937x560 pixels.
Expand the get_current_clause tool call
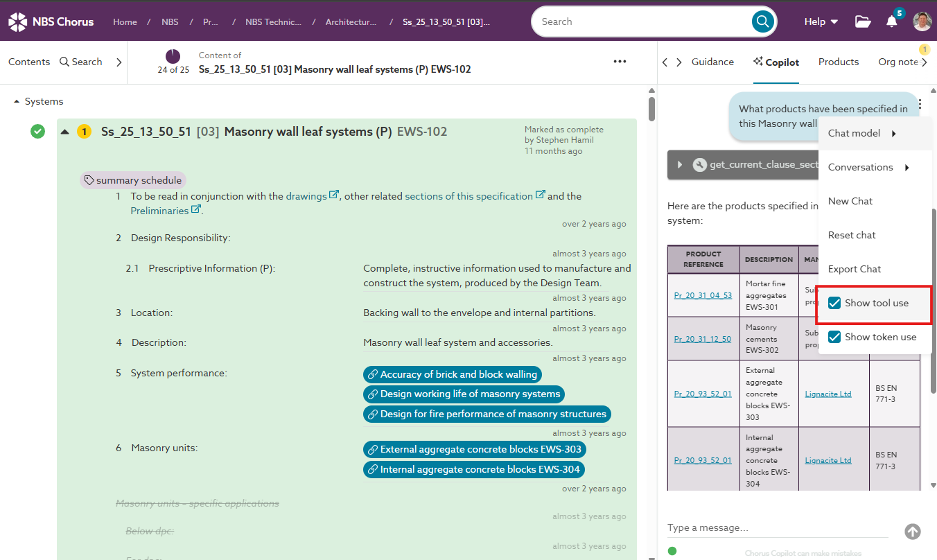[x=680, y=165]
